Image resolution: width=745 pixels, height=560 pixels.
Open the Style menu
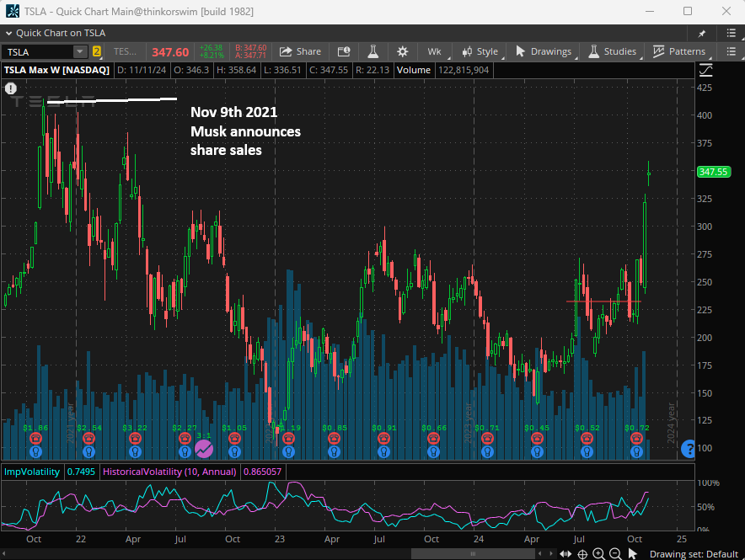480,51
